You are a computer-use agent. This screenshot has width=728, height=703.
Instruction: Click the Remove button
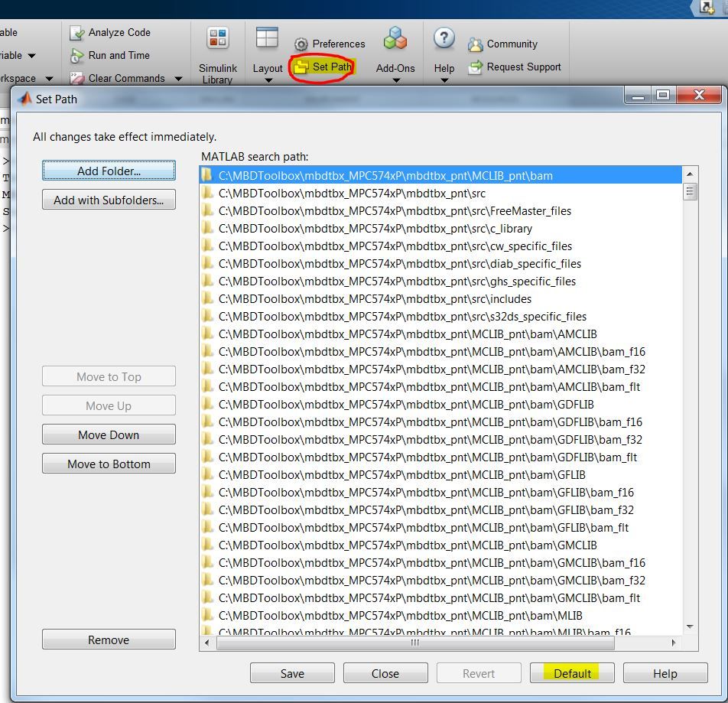[x=109, y=639]
